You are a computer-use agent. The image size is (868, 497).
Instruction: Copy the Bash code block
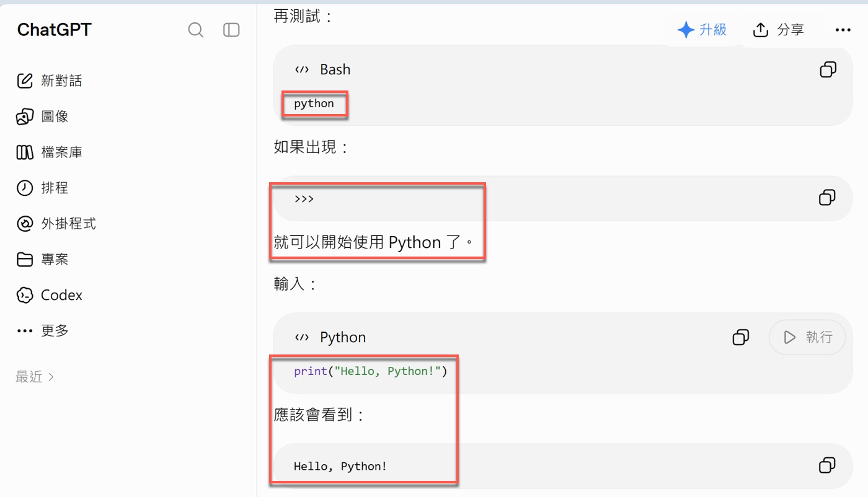[828, 69]
